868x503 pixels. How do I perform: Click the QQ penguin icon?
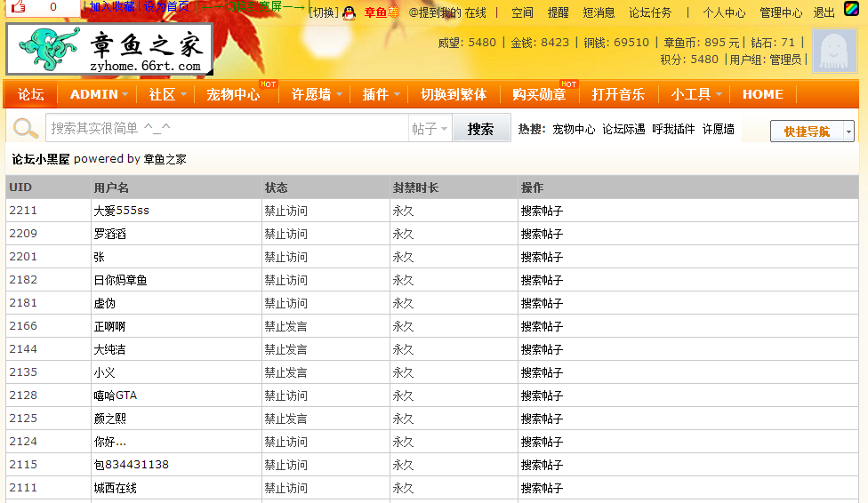pos(350,12)
